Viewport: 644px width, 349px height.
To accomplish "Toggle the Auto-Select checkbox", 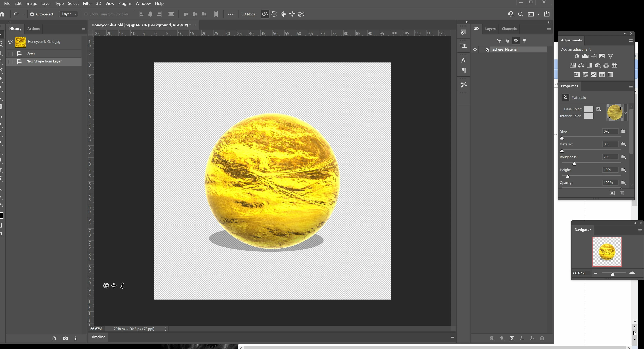I will point(32,14).
